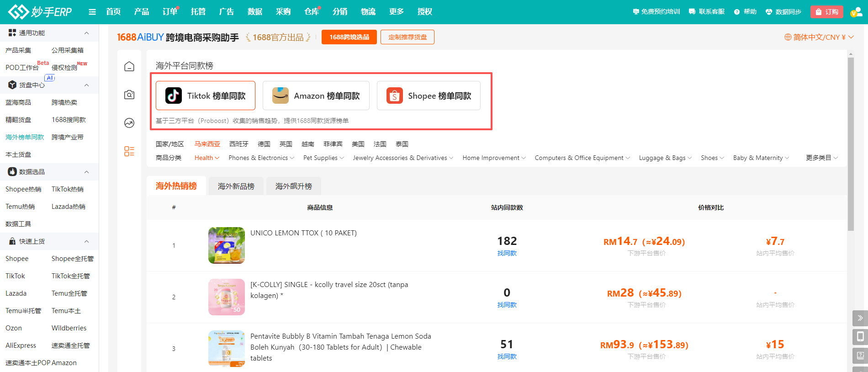The width and height of the screenshot is (868, 372).
Task: Click the 妙手ERP logo
Action: coord(40,12)
